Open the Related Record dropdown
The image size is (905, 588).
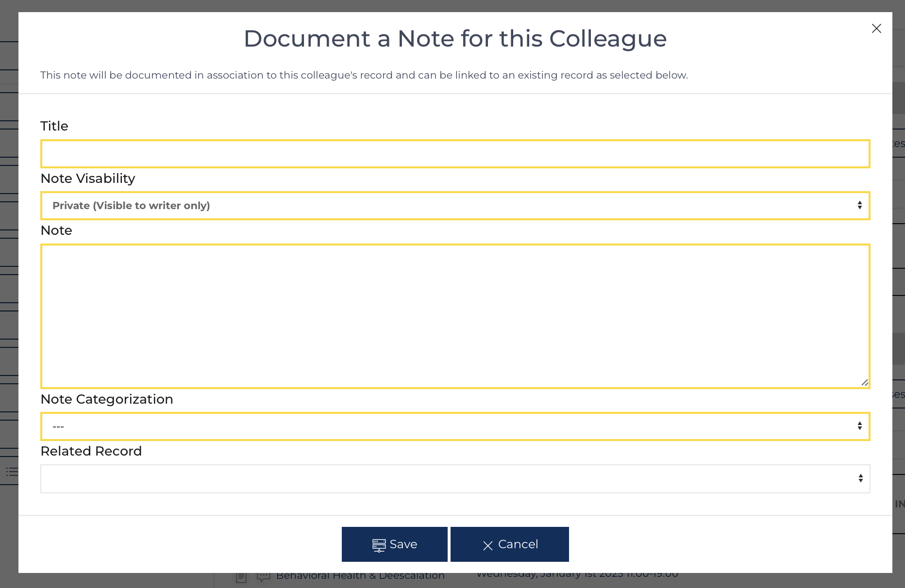[x=455, y=478]
